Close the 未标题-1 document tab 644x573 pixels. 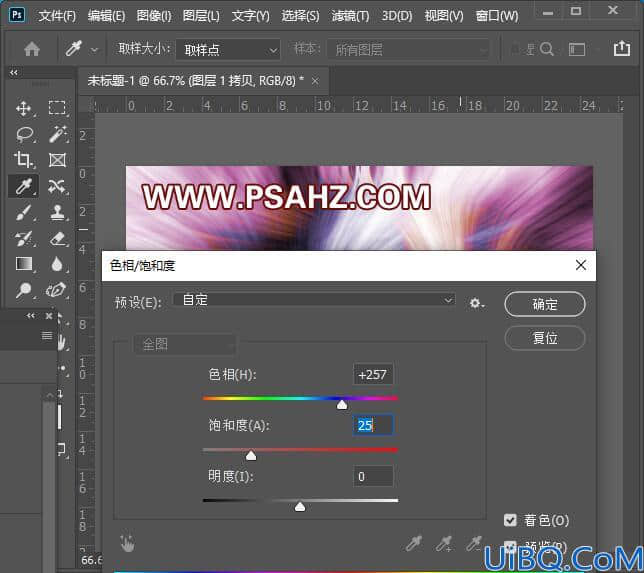[315, 81]
